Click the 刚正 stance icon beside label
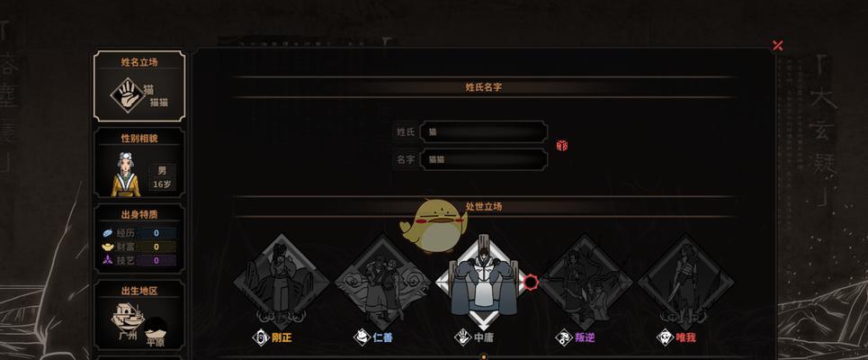The width and height of the screenshot is (868, 360). coord(261,337)
